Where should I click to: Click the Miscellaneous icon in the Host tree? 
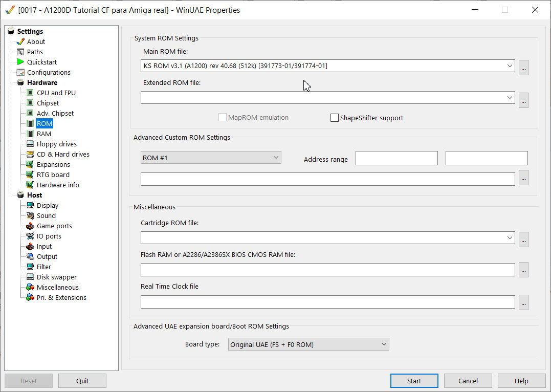pyautogui.click(x=30, y=287)
